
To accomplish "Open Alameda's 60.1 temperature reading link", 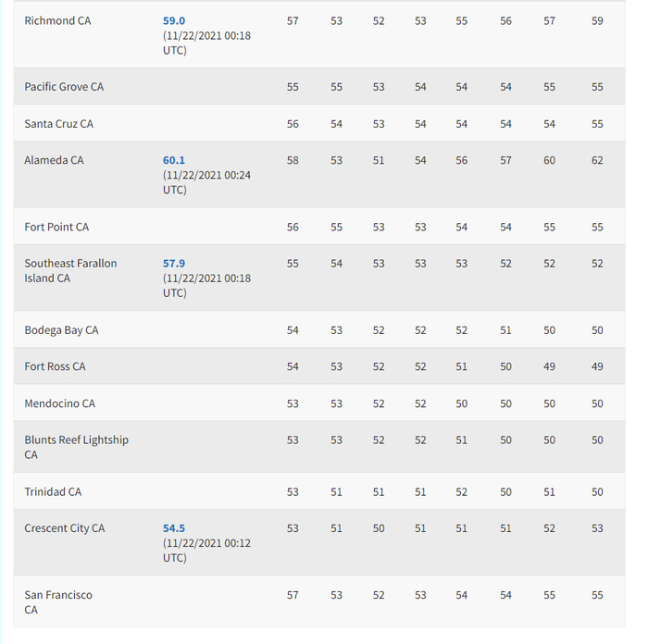I will [173, 160].
